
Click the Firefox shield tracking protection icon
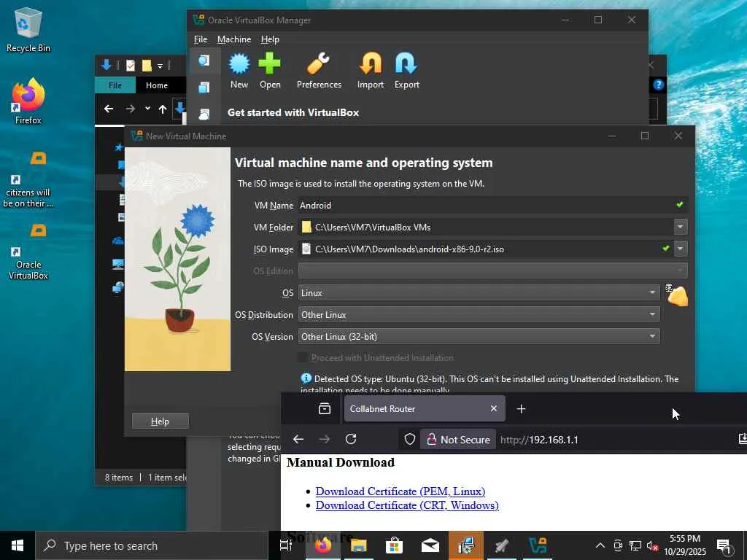[x=410, y=439]
